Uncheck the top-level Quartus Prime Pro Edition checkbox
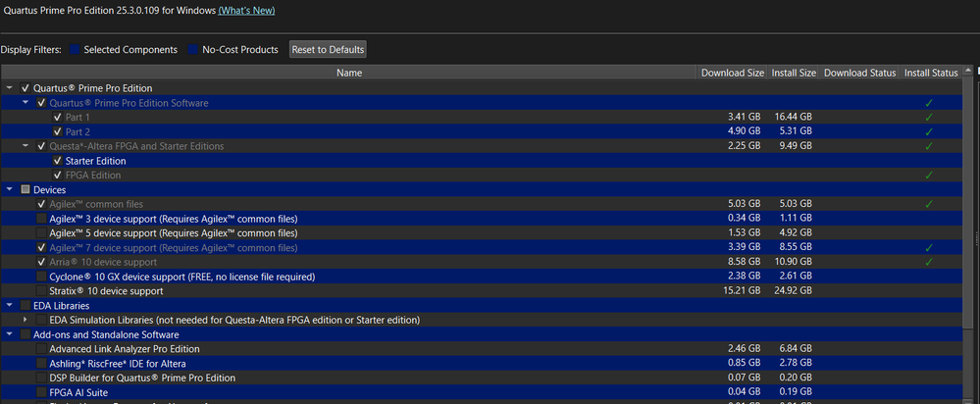This screenshot has width=980, height=404. click(26, 88)
